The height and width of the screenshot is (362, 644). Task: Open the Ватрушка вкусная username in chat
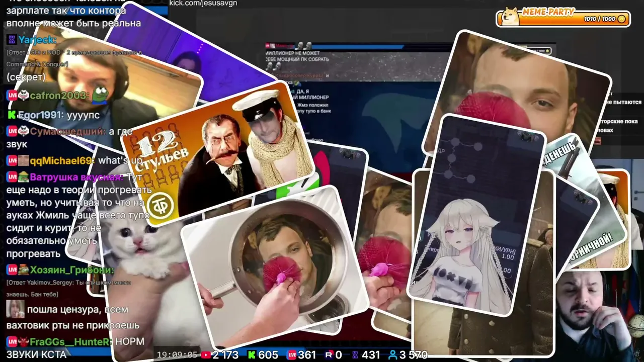pyautogui.click(x=76, y=177)
